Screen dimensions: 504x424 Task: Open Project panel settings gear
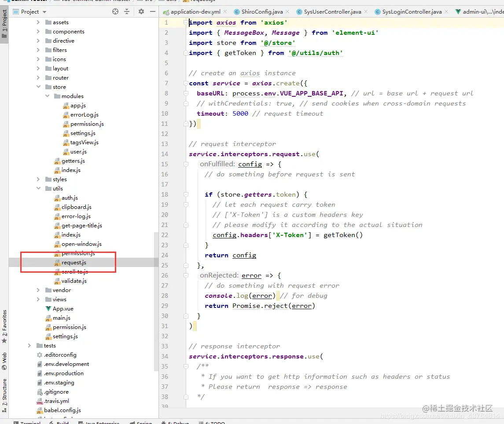point(141,11)
